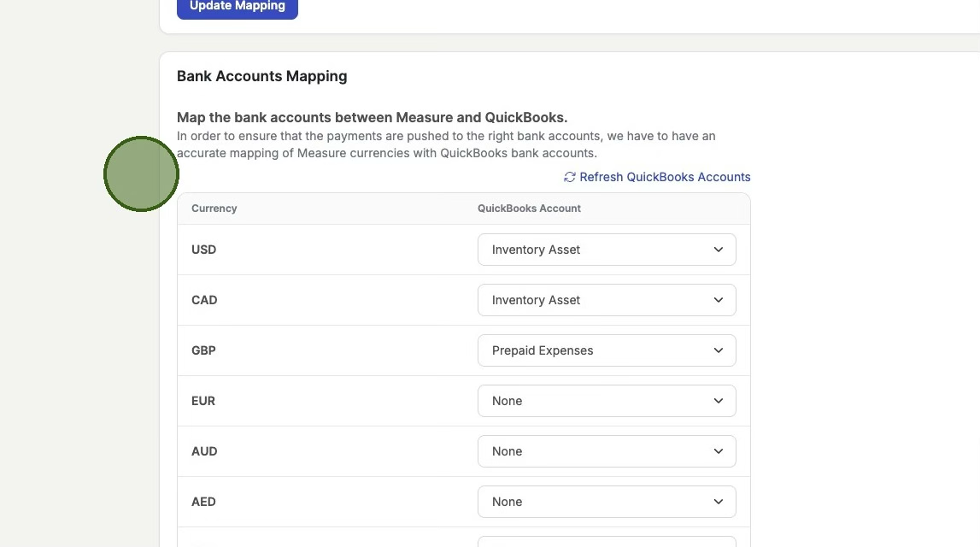The height and width of the screenshot is (547, 980).
Task: Select the CAD currency label
Action: coord(204,300)
